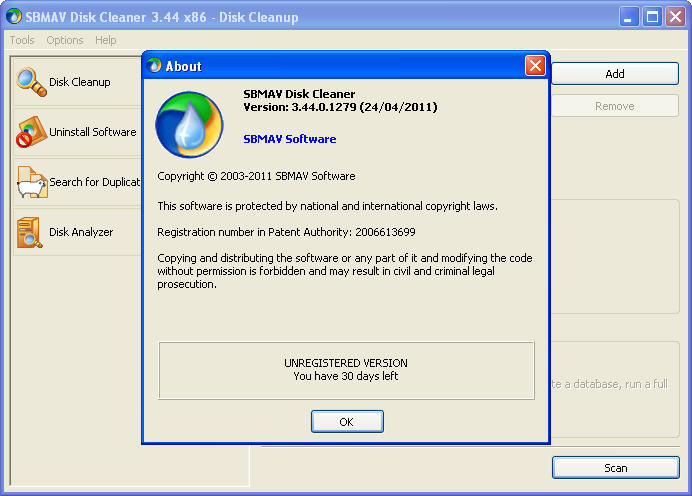Viewport: 692px width, 496px height.
Task: Click the Disk Analyzer icon
Action: 30,232
